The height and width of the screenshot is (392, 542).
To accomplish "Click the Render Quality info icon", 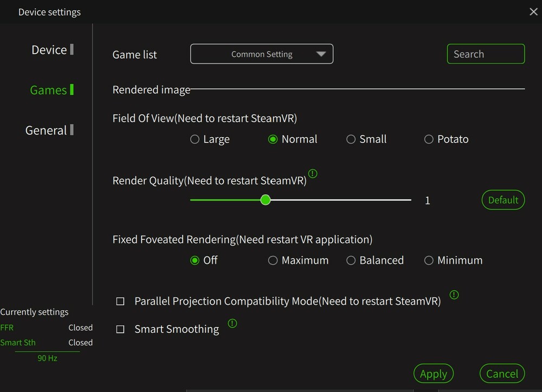I will click(x=313, y=174).
